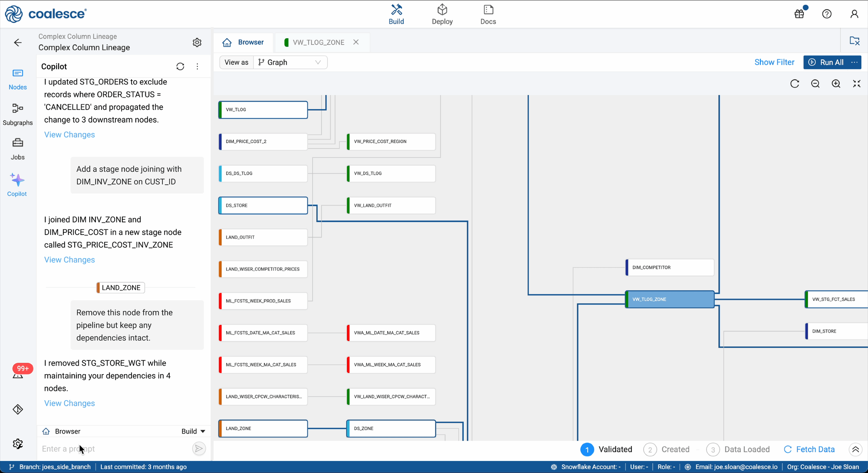Type in the Enter a prompt field
The image size is (868, 473).
pos(113,449)
